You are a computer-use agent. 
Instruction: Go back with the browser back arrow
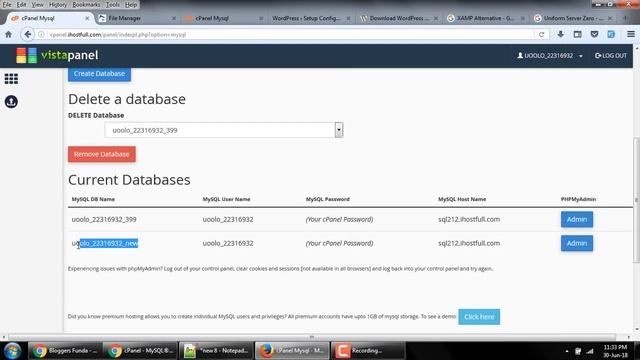[x=27, y=35]
